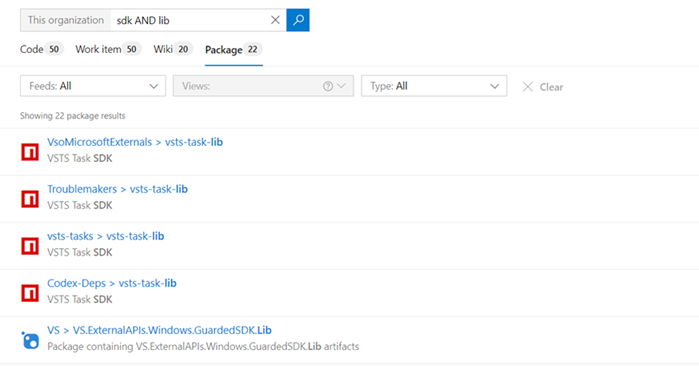699x366 pixels.
Task: Click the npm icon of Codex-Deps result
Action: click(30, 293)
